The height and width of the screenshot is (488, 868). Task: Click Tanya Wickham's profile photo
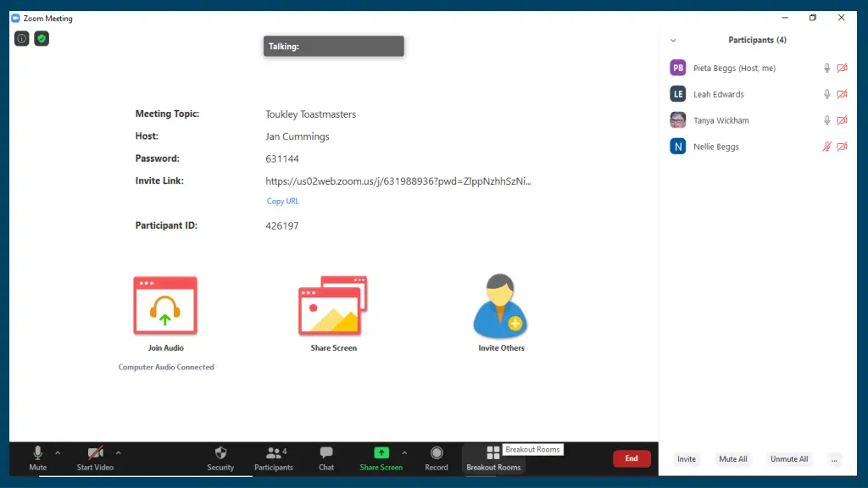pyautogui.click(x=678, y=120)
